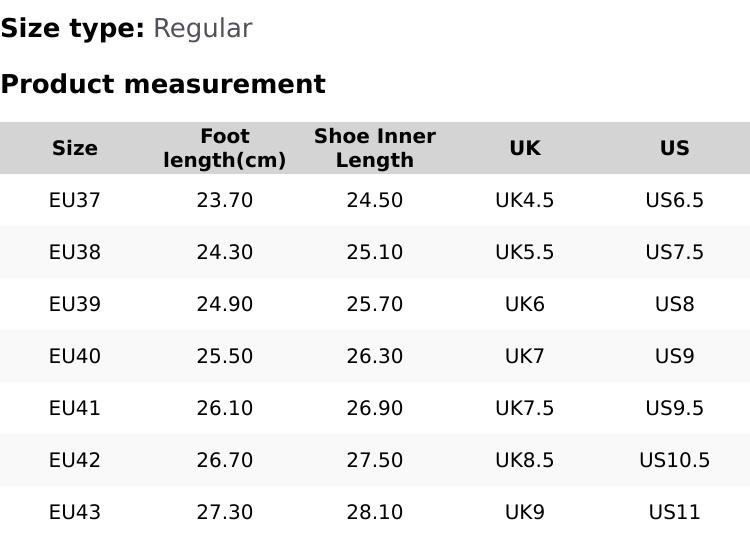The image size is (750, 538).
Task: Click the US7.5 cell
Action: (x=675, y=252)
